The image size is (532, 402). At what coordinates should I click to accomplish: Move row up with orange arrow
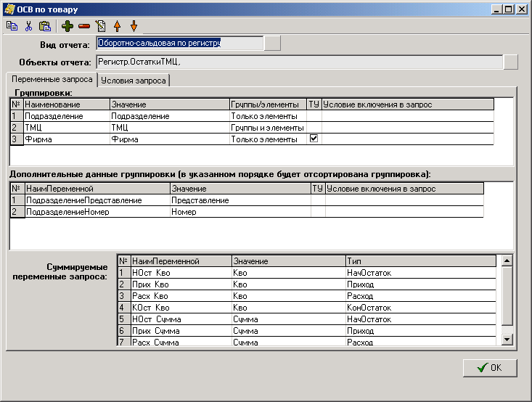click(118, 26)
